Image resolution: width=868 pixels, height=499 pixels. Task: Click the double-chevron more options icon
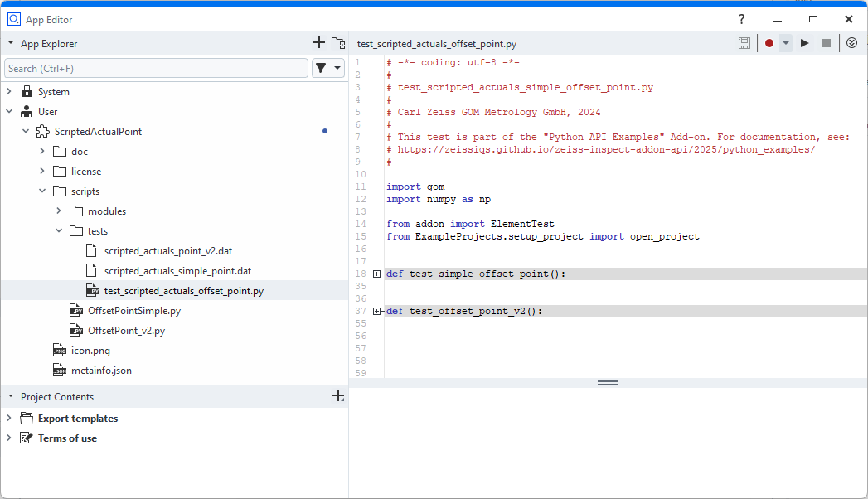pos(851,43)
